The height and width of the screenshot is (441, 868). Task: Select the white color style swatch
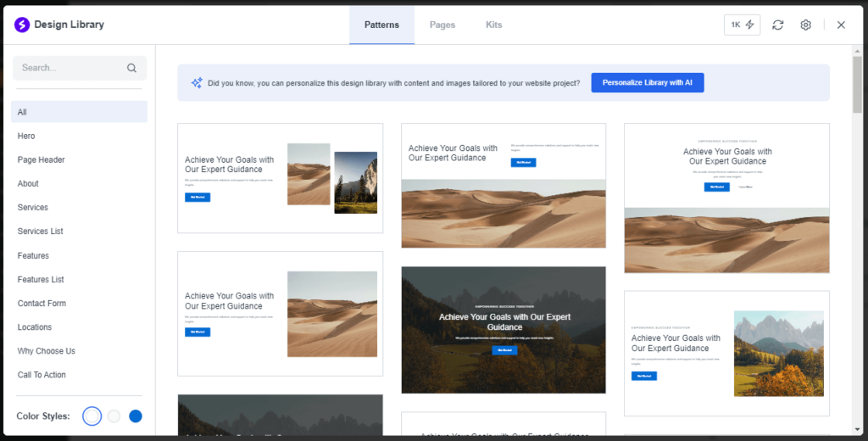coord(92,416)
